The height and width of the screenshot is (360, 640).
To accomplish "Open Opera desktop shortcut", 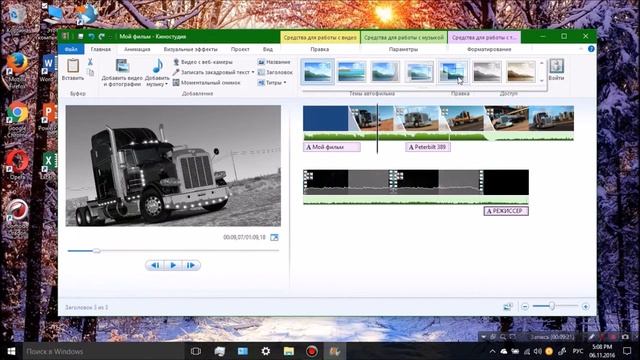I will 17,162.
